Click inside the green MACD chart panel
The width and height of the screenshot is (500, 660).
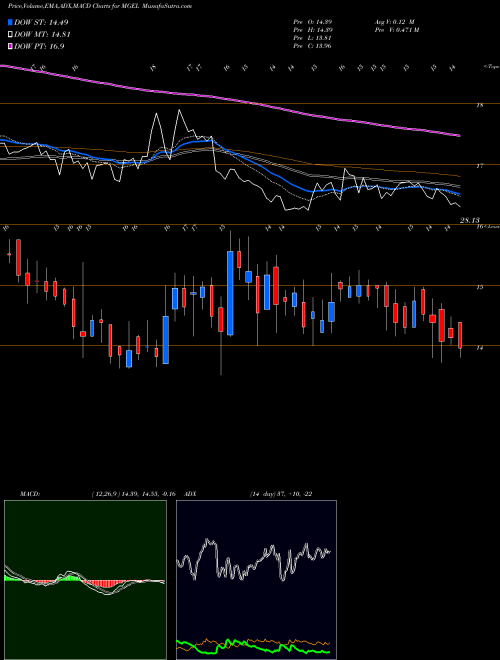point(85,580)
